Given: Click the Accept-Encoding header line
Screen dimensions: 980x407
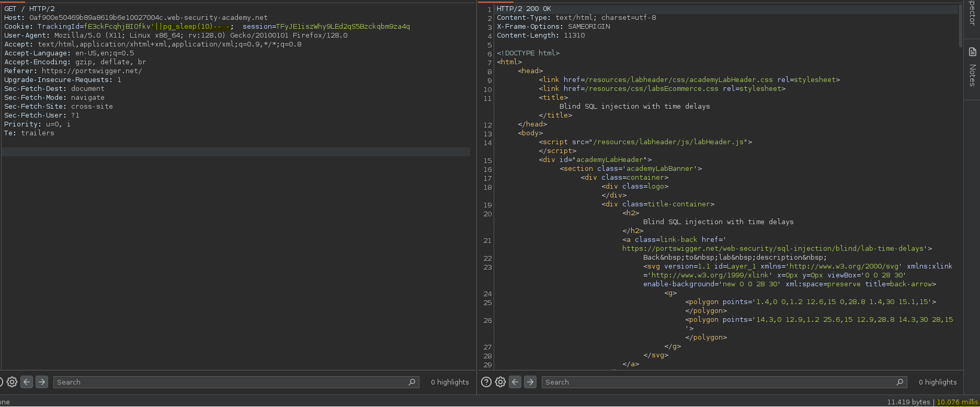Looking at the screenshot, I should [75, 62].
